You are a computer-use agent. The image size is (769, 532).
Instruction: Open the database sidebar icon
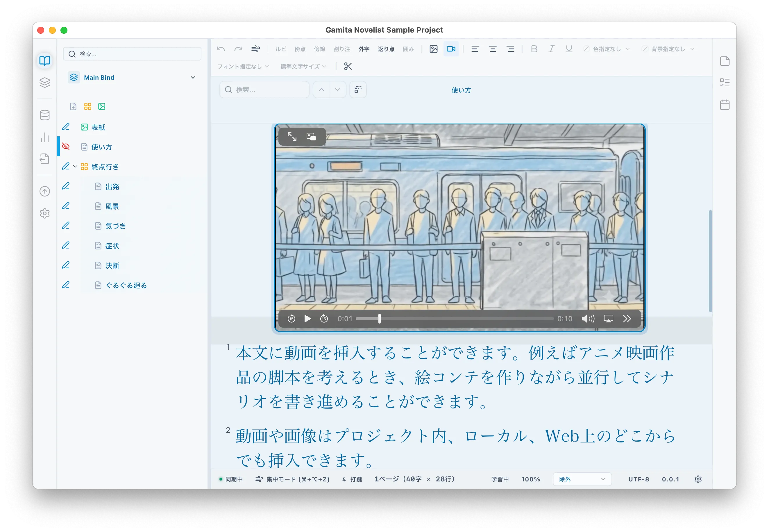coord(45,115)
